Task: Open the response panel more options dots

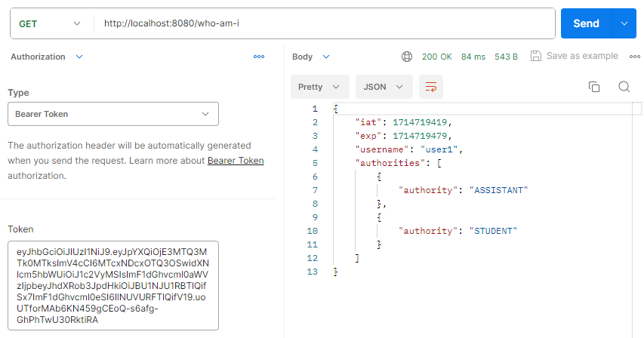Action: click(634, 57)
